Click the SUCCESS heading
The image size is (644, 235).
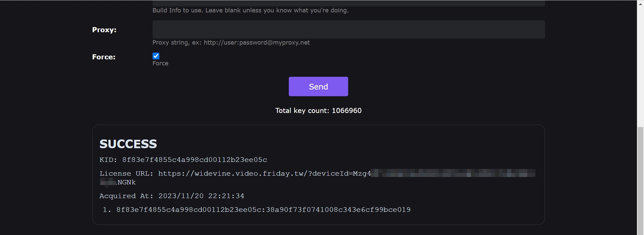coord(128,144)
